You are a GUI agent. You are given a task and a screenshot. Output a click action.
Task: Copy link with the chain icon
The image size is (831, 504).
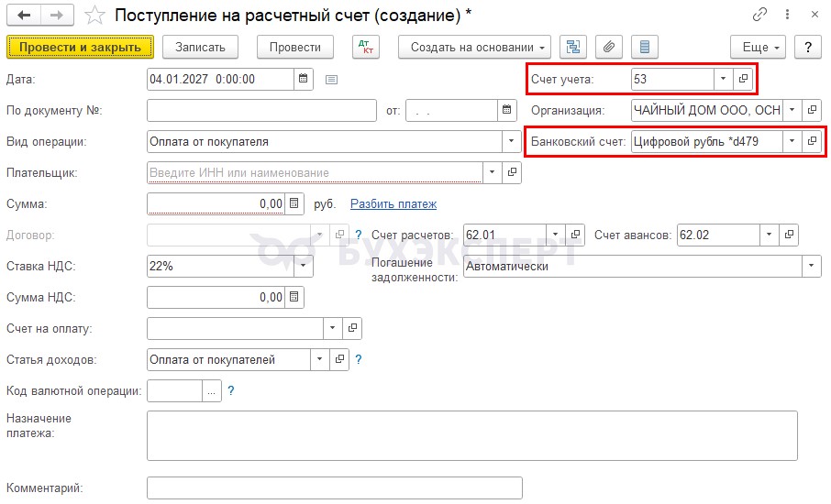[759, 15]
